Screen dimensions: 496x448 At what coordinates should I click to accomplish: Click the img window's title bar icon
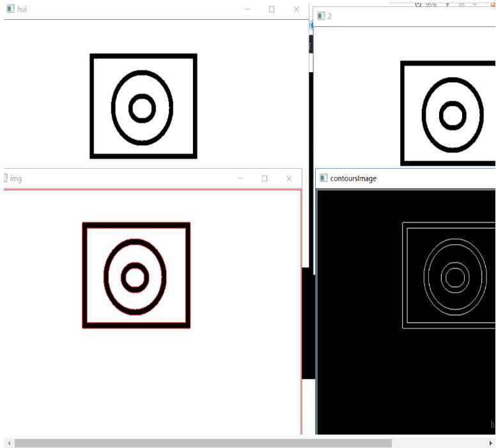(x=5, y=178)
